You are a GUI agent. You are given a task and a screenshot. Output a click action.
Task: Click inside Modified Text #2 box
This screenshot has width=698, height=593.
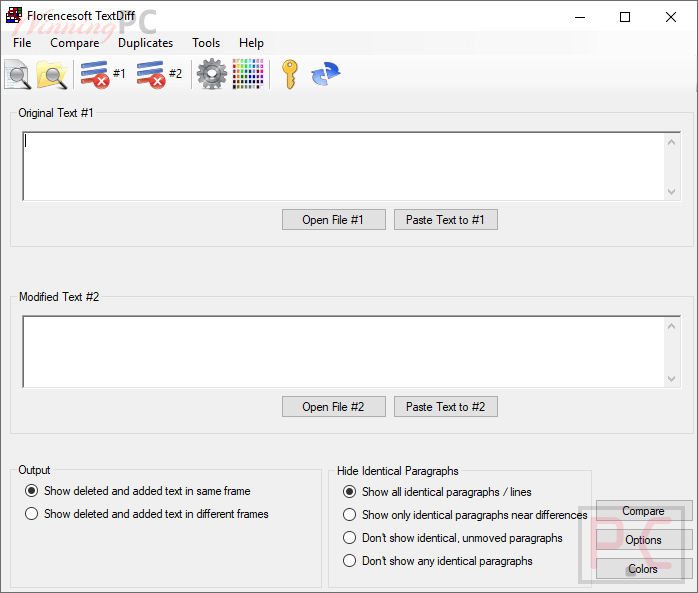tap(343, 352)
